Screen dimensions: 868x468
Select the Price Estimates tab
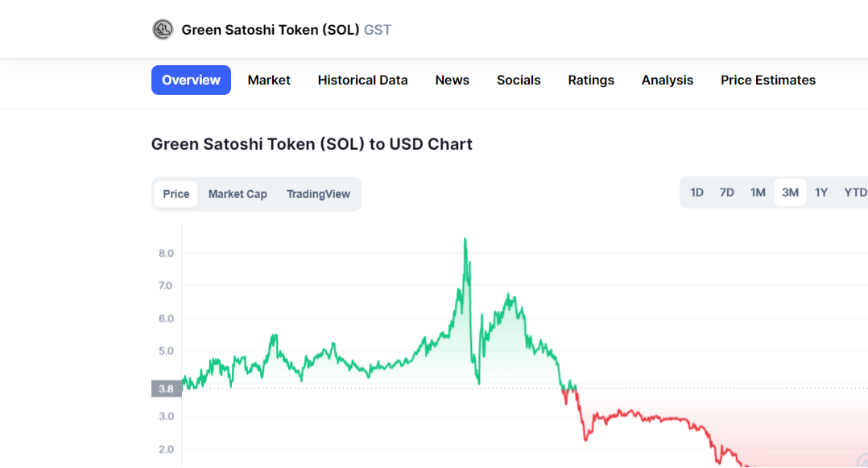tap(768, 80)
